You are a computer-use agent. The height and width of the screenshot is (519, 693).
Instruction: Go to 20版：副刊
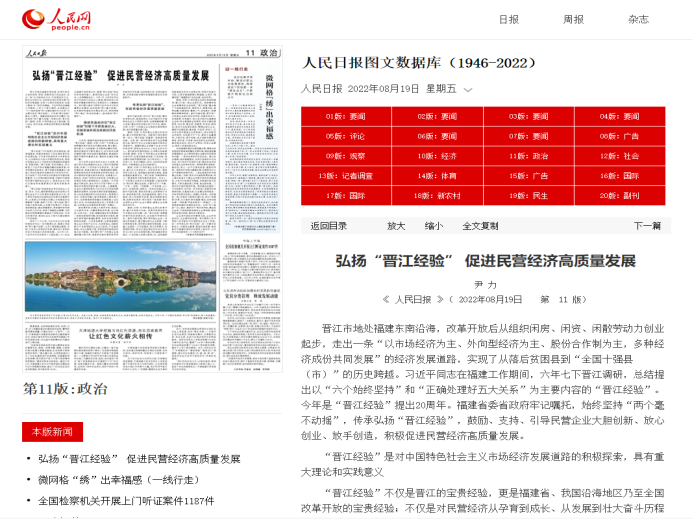pyautogui.click(x=620, y=196)
